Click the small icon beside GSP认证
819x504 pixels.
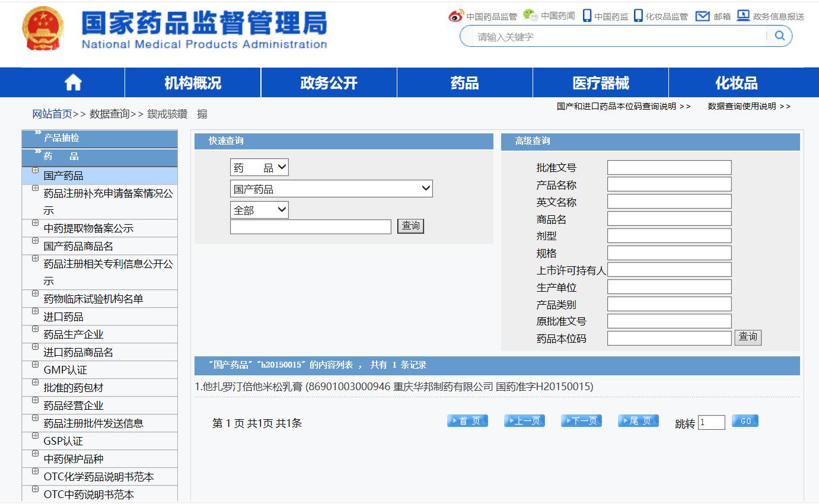[35, 436]
